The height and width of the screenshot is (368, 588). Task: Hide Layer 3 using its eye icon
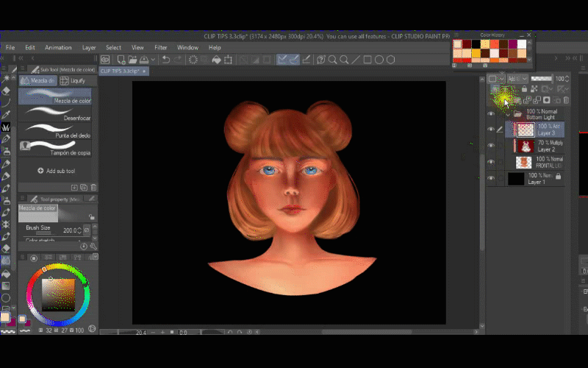click(491, 130)
